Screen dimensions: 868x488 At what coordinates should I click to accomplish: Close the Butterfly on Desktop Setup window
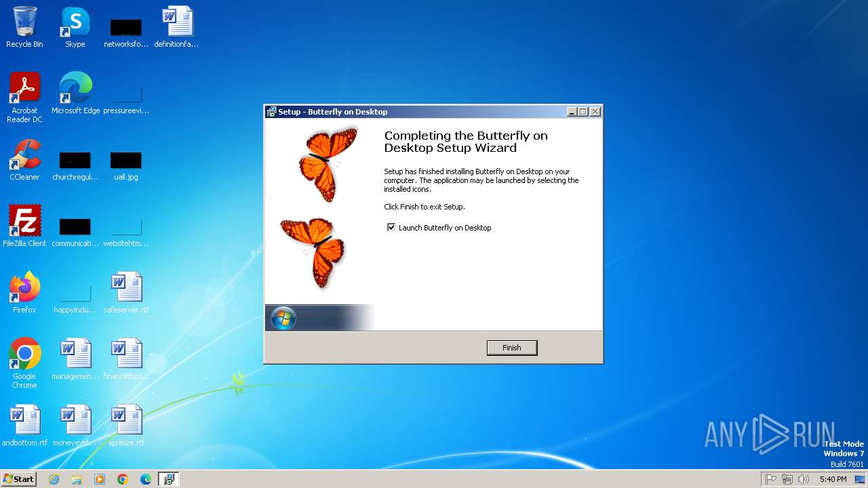click(595, 112)
